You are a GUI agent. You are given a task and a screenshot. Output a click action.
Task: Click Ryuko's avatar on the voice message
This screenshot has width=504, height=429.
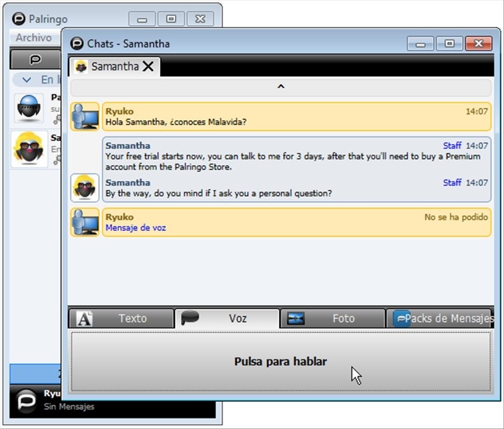(85, 222)
